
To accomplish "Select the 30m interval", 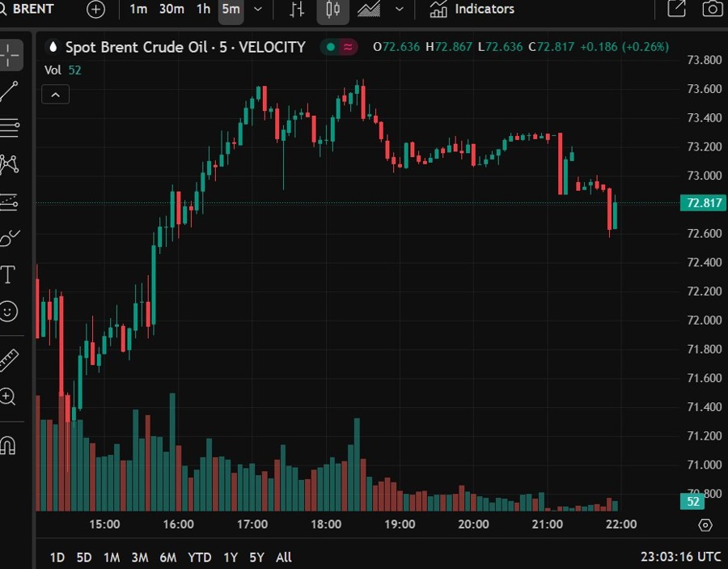I will 171,9.
